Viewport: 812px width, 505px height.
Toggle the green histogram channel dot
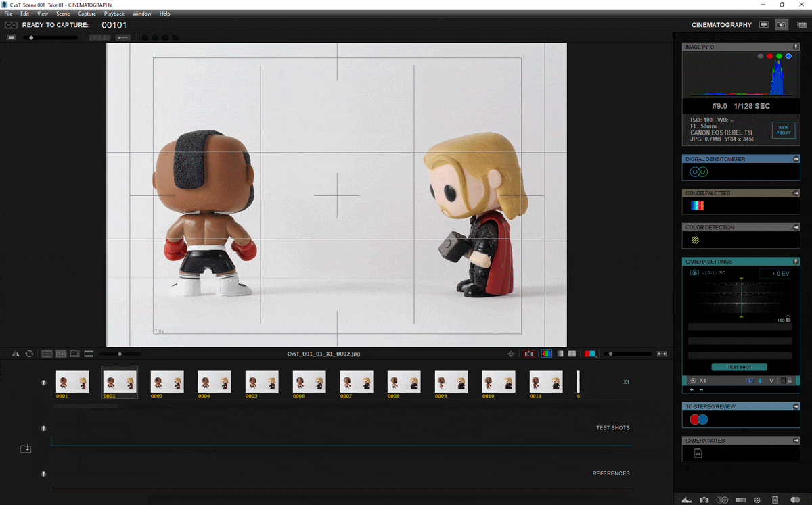tap(779, 56)
